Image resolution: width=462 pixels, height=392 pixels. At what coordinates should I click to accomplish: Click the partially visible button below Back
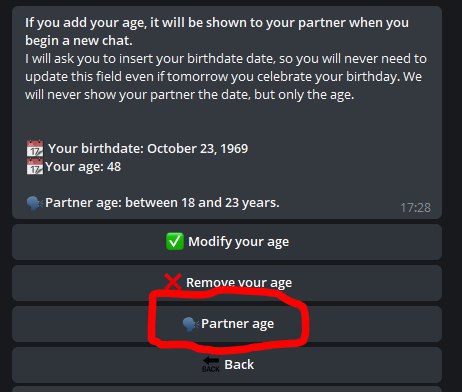227,389
